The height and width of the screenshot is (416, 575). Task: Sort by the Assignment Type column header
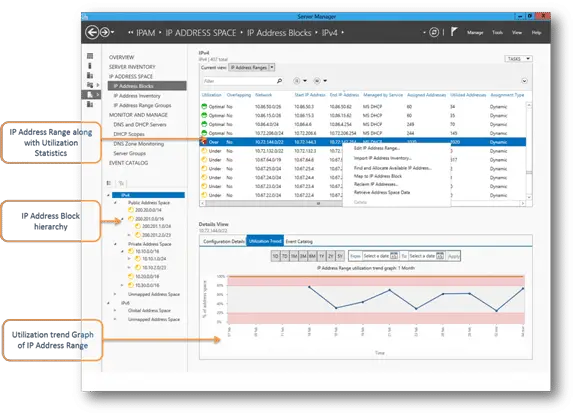[x=507, y=95]
